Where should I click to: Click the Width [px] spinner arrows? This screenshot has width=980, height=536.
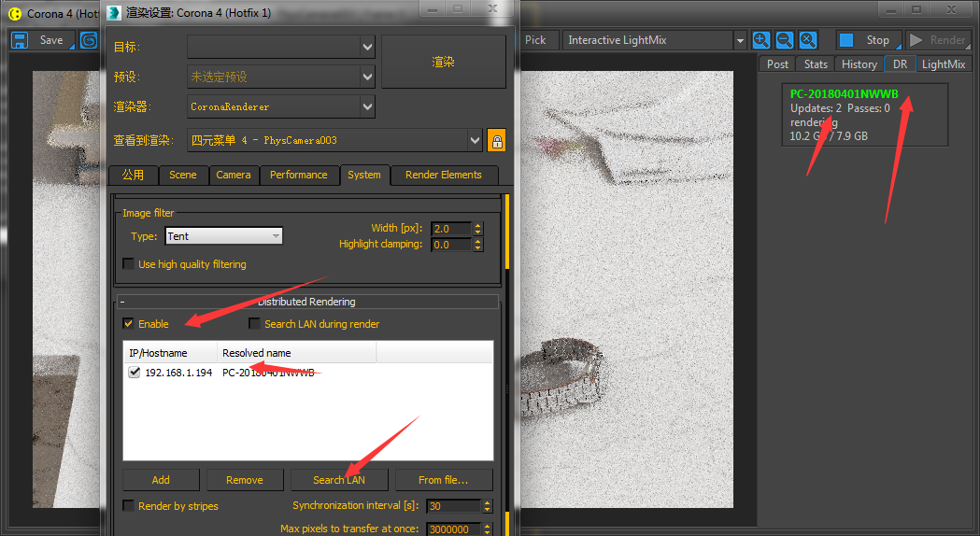click(478, 229)
